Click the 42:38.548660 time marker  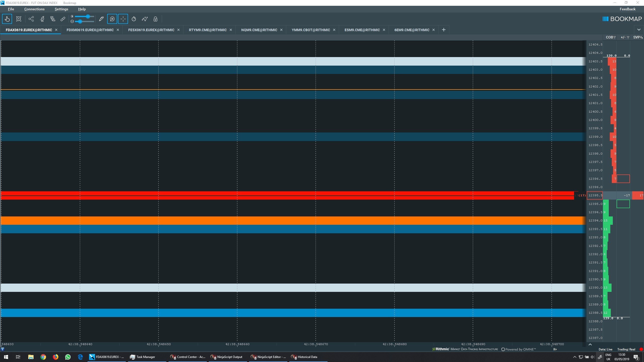click(237, 344)
